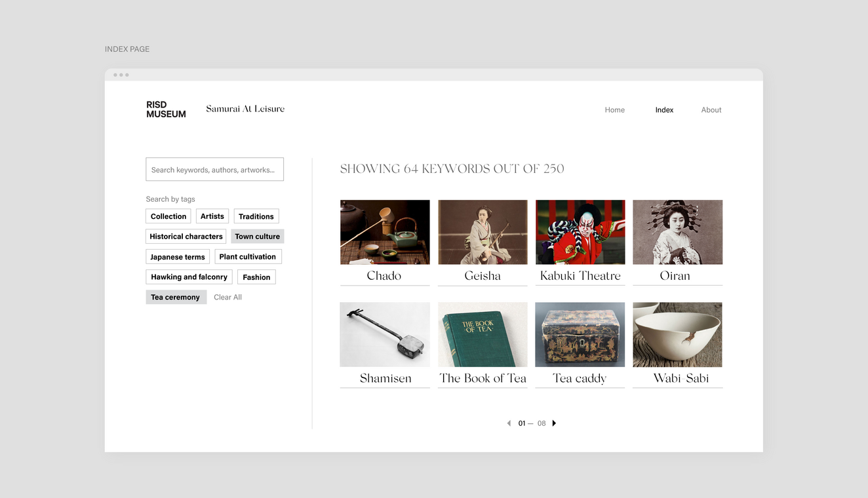The height and width of the screenshot is (498, 868).
Task: Deselect the Tea ceremony tag
Action: (x=176, y=297)
